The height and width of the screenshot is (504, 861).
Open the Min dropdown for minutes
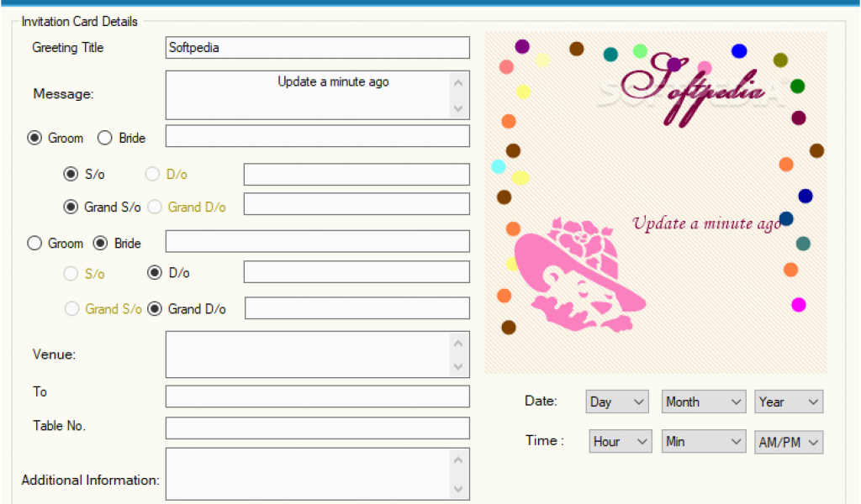pyautogui.click(x=703, y=441)
